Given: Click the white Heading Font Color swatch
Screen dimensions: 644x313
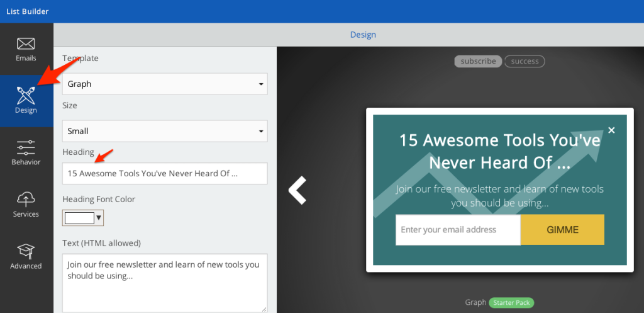Looking at the screenshot, I should 79,218.
